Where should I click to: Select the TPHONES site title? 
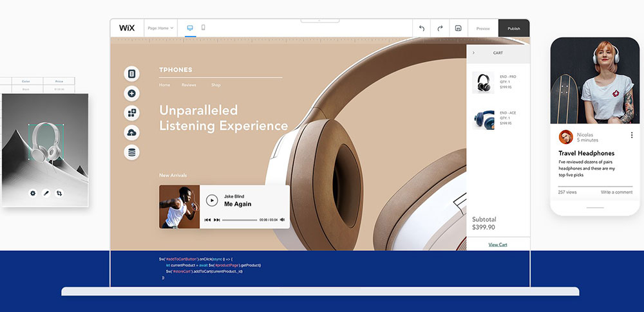click(x=176, y=69)
